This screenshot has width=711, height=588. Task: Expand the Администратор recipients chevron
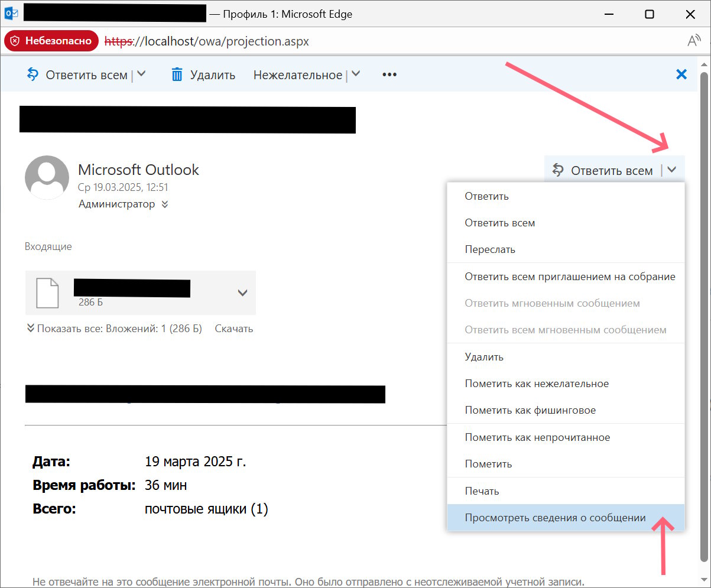pos(165,204)
